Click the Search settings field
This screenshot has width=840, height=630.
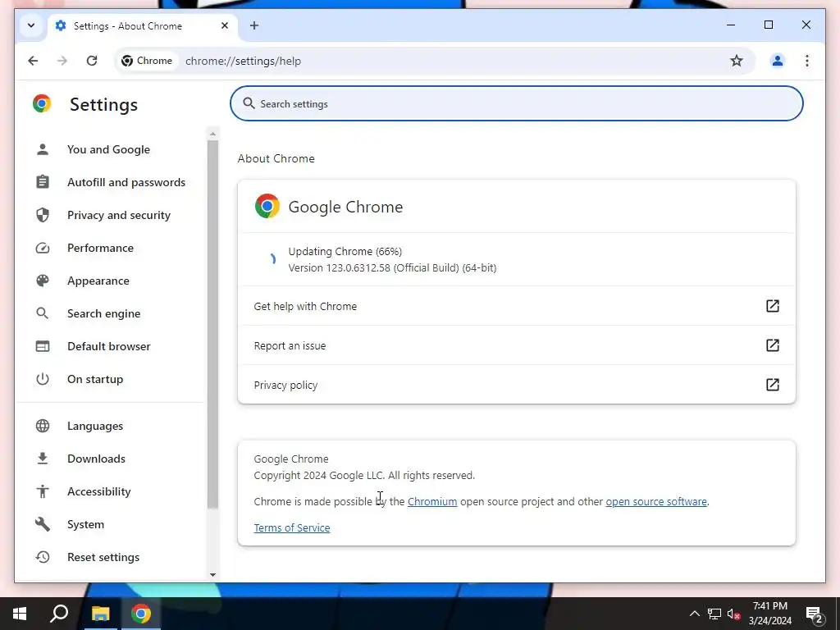coord(517,103)
